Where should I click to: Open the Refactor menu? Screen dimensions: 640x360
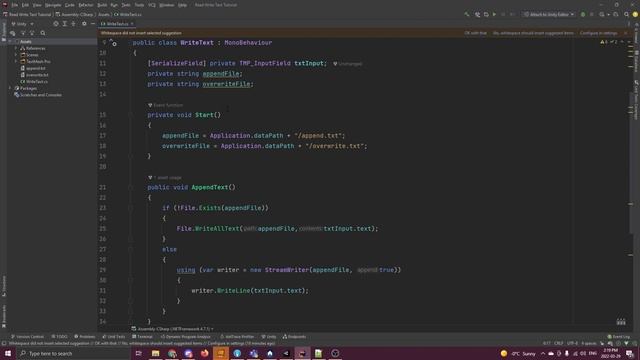(86, 5)
